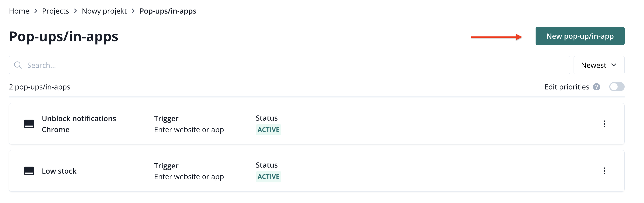Navigate to Projects breadcrumb link
This screenshot has width=644, height=203.
(55, 11)
